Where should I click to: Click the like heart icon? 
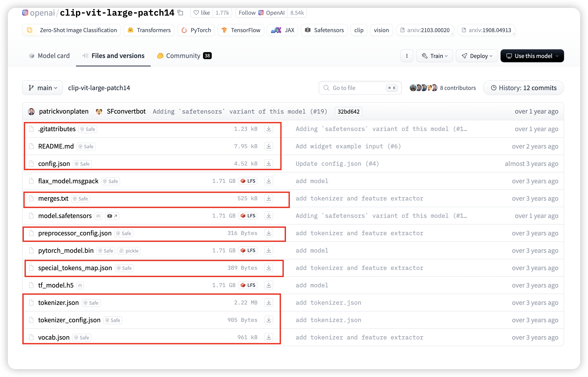pos(197,13)
